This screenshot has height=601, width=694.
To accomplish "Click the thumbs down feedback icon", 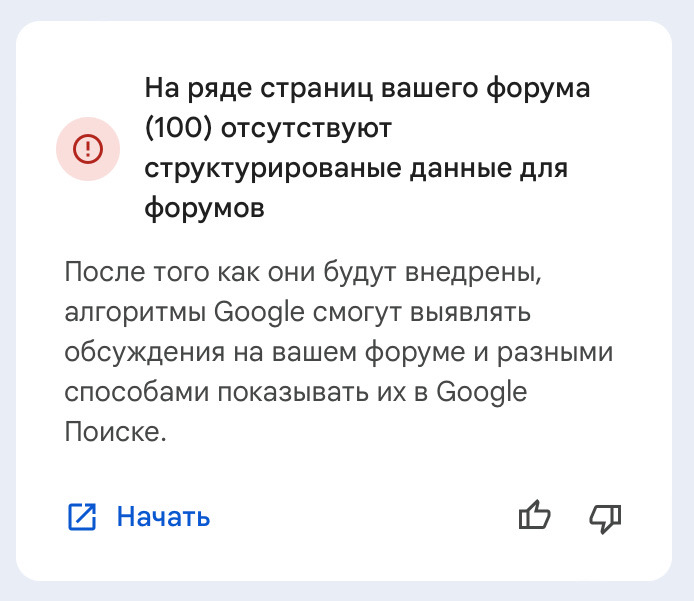I will [x=605, y=519].
